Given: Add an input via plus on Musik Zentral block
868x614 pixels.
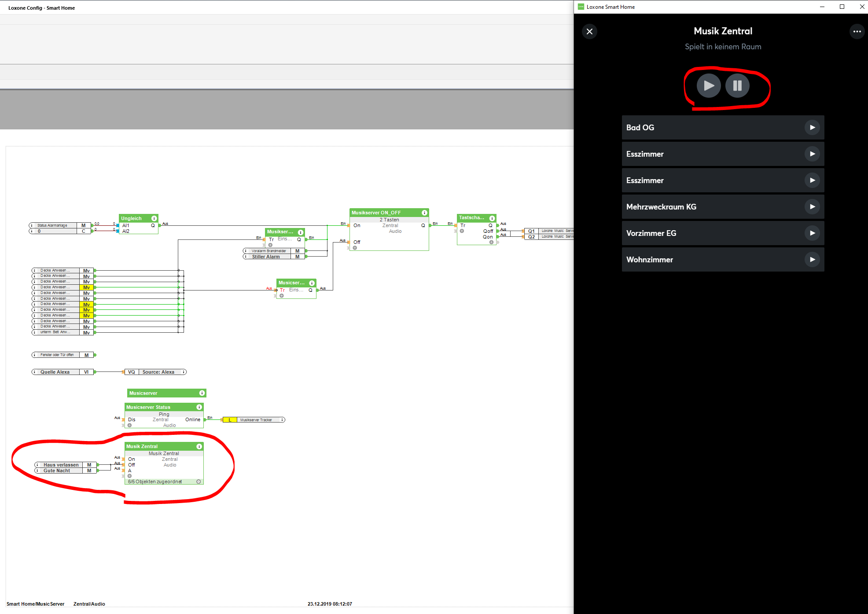Looking at the screenshot, I should tap(129, 476).
